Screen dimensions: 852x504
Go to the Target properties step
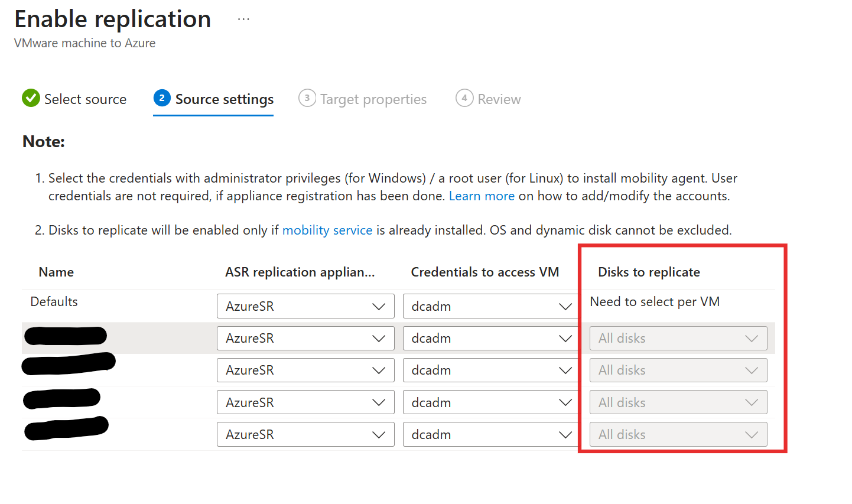pyautogui.click(x=373, y=99)
